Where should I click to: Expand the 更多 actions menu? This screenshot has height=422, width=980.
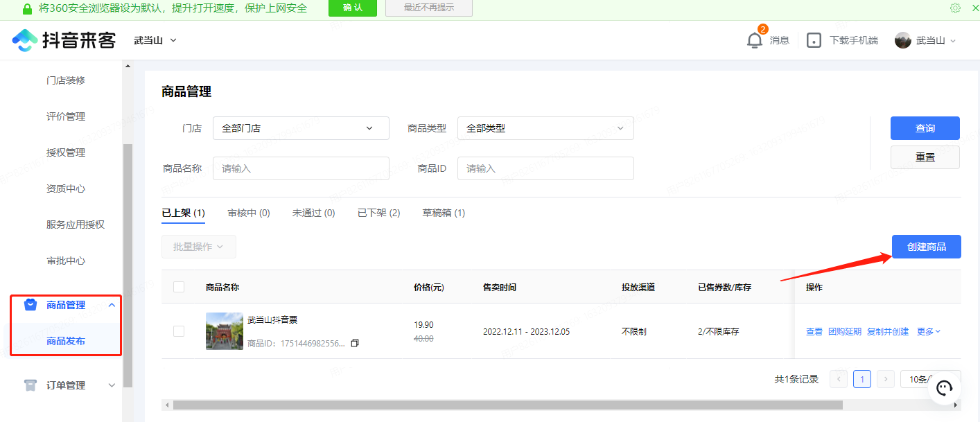928,331
